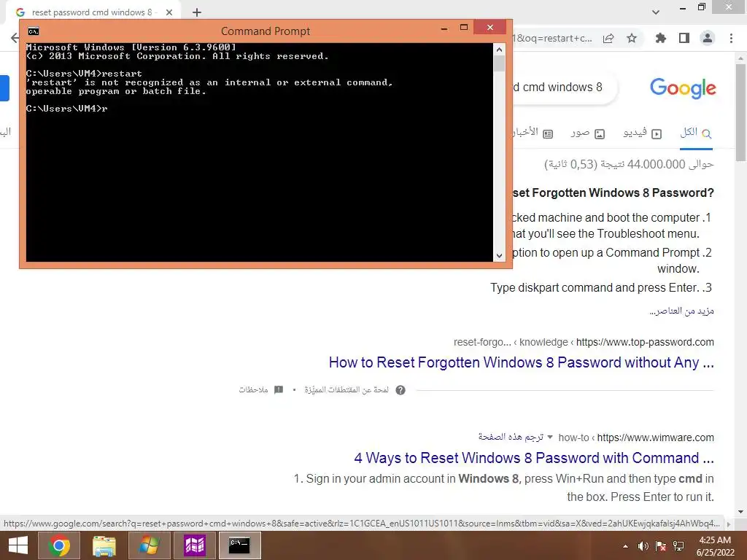Launch Chrome from the taskbar
Image resolution: width=747 pixels, height=560 pixels.
pyautogui.click(x=58, y=545)
